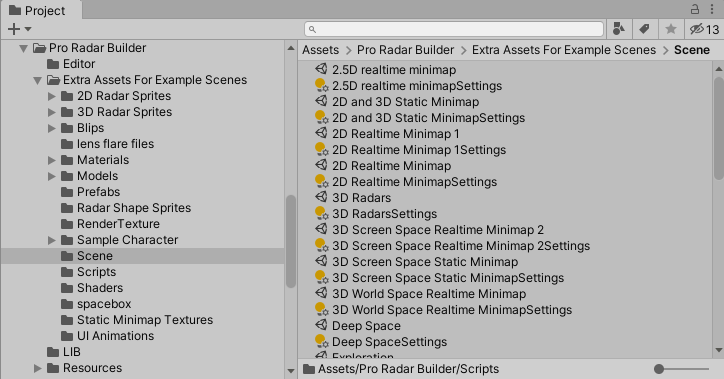The height and width of the screenshot is (379, 724).
Task: Click the asset list vertical scrollbar
Action: (719, 129)
